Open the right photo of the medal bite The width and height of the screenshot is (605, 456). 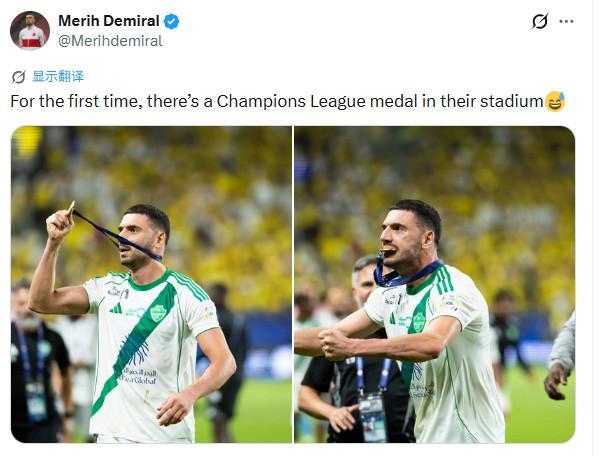pos(434,284)
